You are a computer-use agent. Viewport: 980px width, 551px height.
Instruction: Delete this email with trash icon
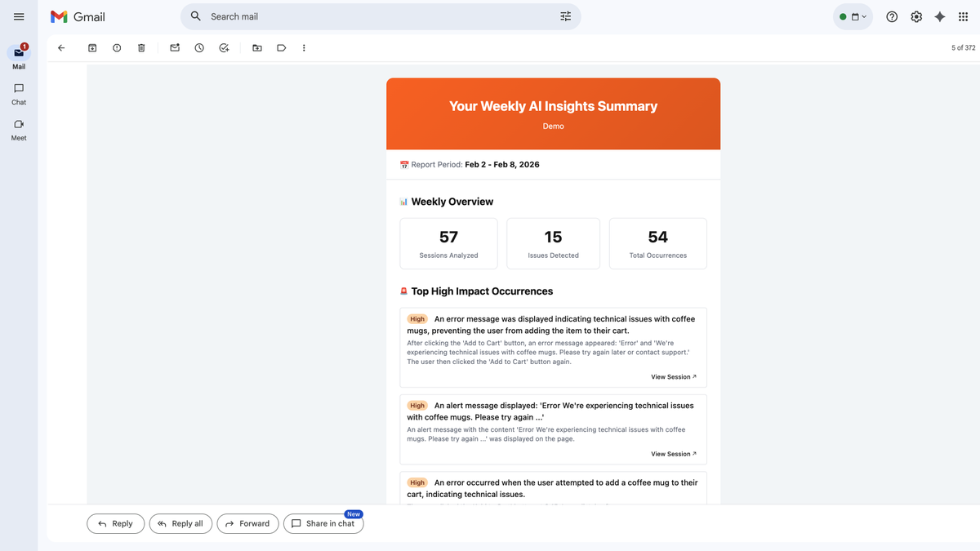click(141, 48)
